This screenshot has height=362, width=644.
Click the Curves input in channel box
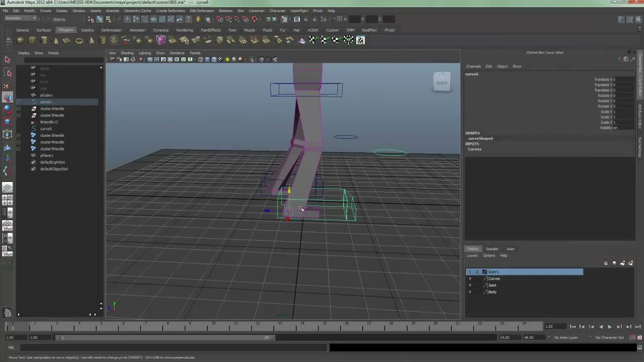click(474, 149)
